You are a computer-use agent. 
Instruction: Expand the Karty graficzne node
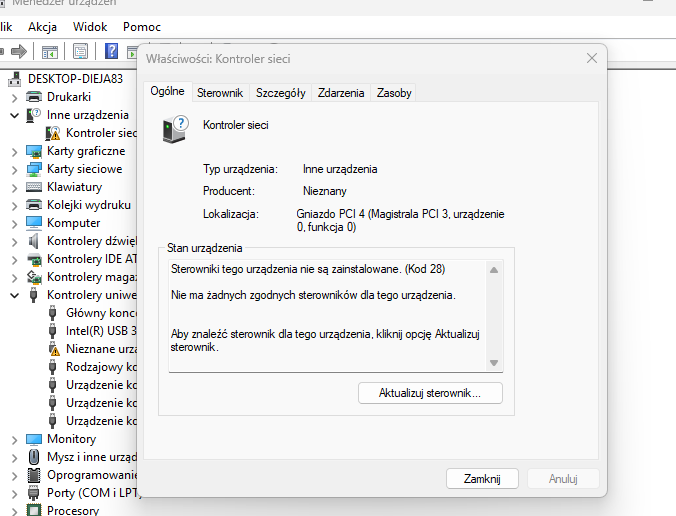coord(14,152)
